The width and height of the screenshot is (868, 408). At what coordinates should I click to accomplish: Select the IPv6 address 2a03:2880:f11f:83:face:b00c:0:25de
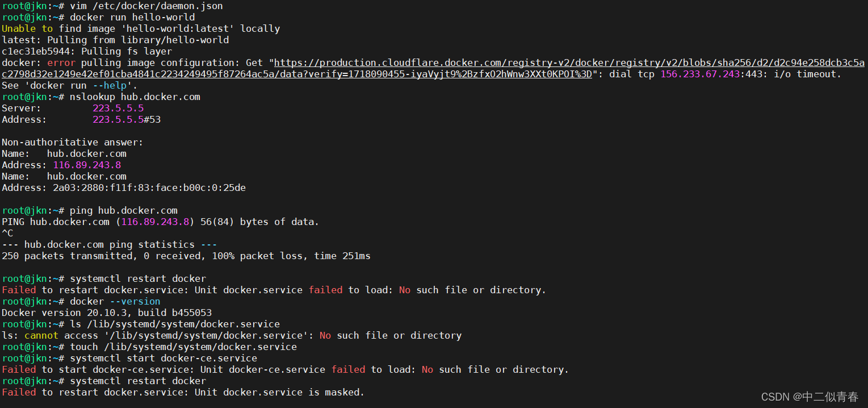click(x=149, y=188)
